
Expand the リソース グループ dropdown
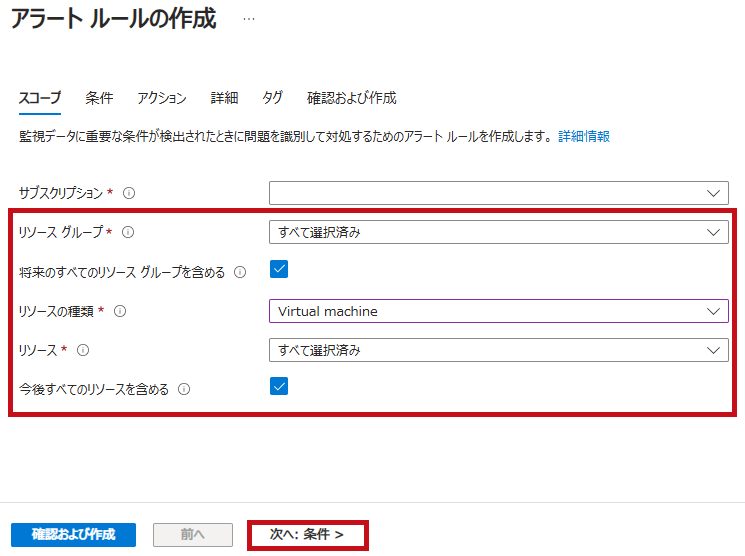[498, 232]
